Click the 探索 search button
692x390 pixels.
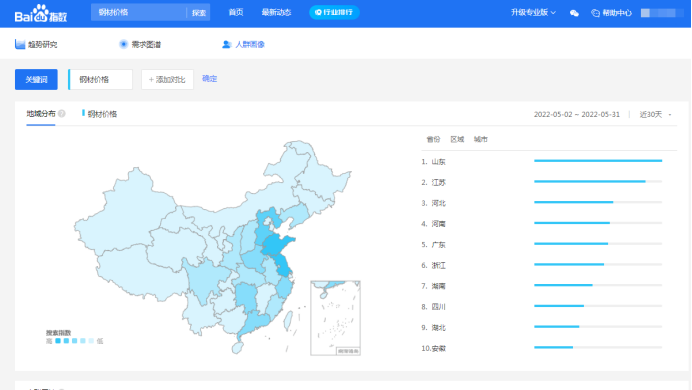pos(199,13)
